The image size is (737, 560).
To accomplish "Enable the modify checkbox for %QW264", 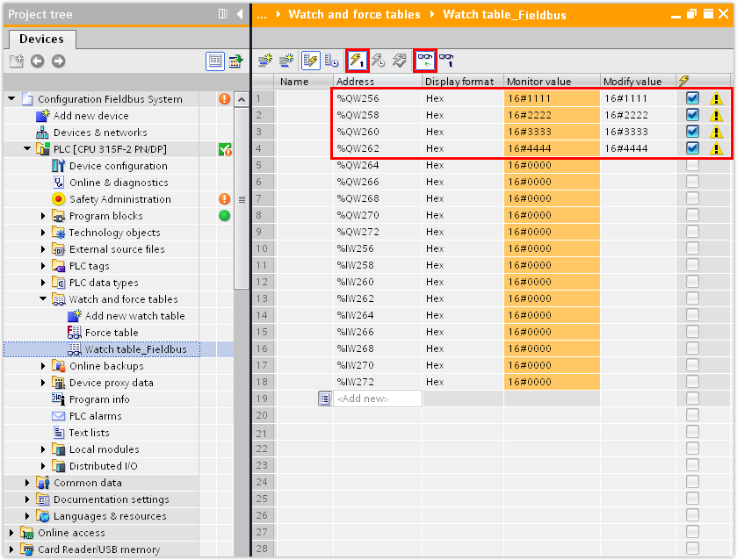I will point(692,165).
